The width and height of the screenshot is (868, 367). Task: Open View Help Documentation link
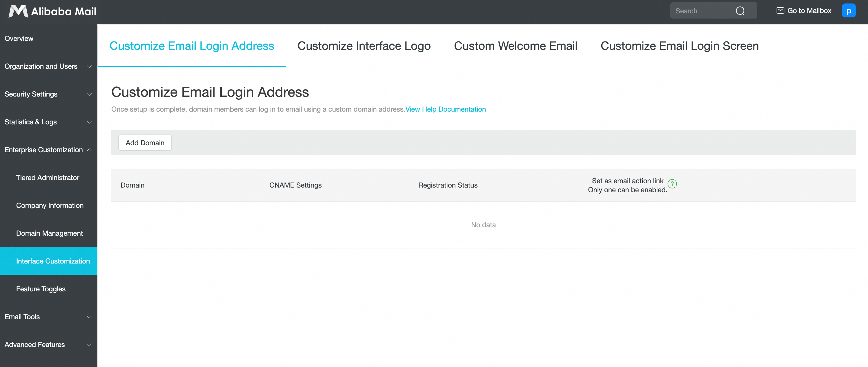[x=446, y=109]
